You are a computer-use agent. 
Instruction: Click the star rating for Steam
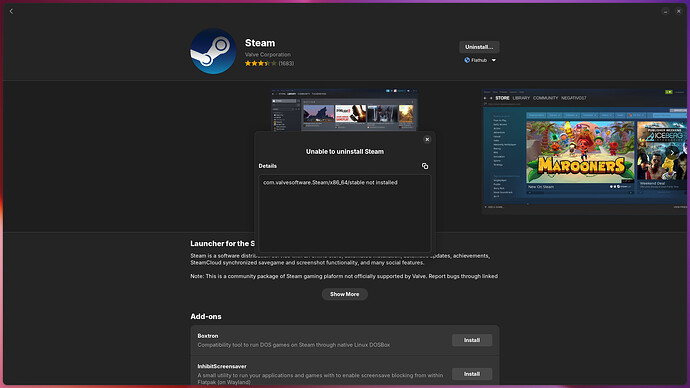click(261, 63)
